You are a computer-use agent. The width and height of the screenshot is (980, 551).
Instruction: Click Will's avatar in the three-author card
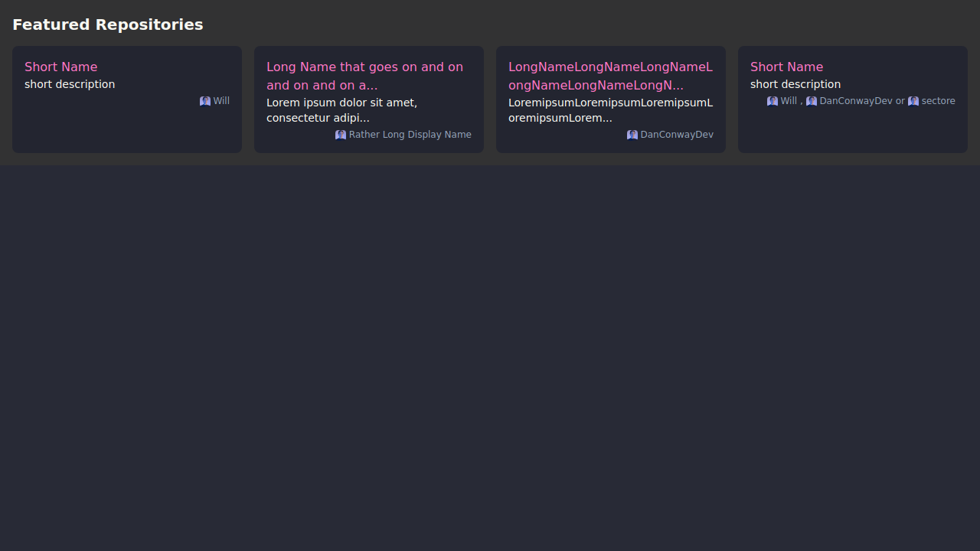[773, 101]
